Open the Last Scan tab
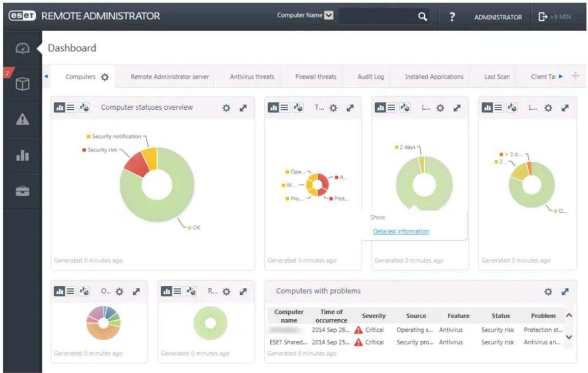Screen dimensions: 588x373 pyautogui.click(x=497, y=77)
